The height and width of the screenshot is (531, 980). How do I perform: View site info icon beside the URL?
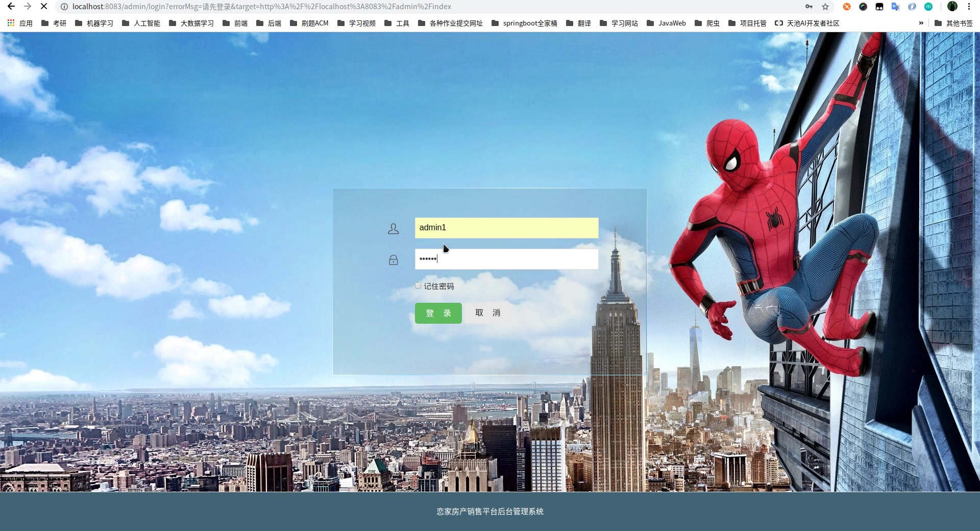tap(64, 7)
